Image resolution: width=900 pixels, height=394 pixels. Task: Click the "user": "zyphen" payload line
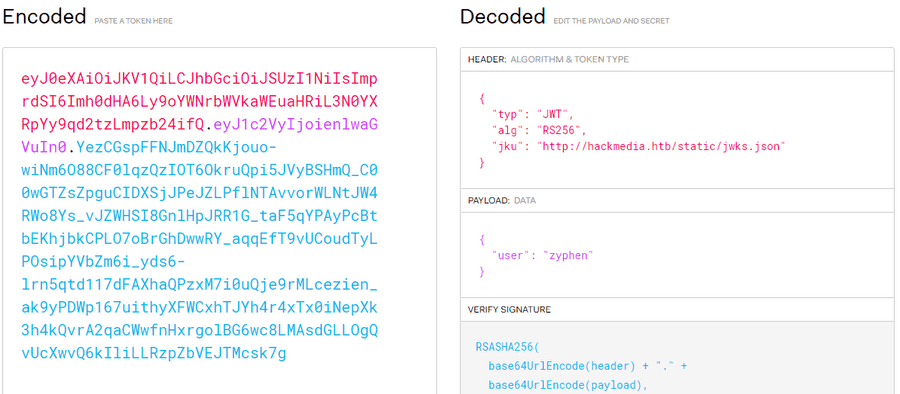click(x=541, y=256)
